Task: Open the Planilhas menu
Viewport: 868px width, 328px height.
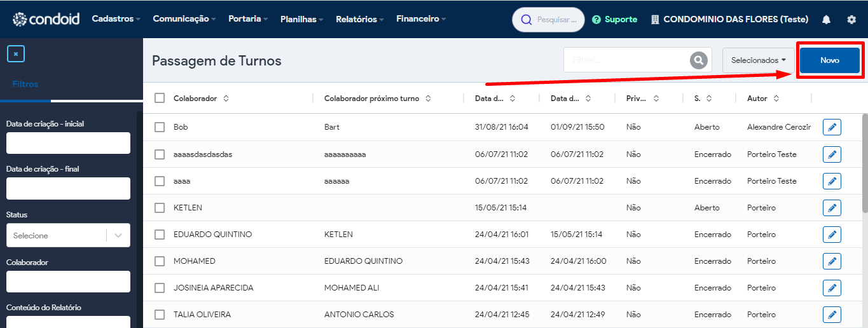Action: [302, 19]
